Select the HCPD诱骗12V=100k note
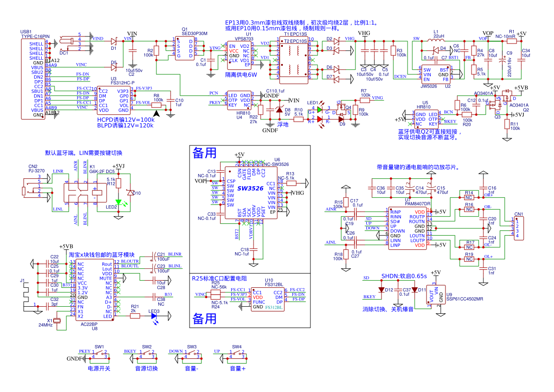The height and width of the screenshot is (392, 554). click(126, 120)
